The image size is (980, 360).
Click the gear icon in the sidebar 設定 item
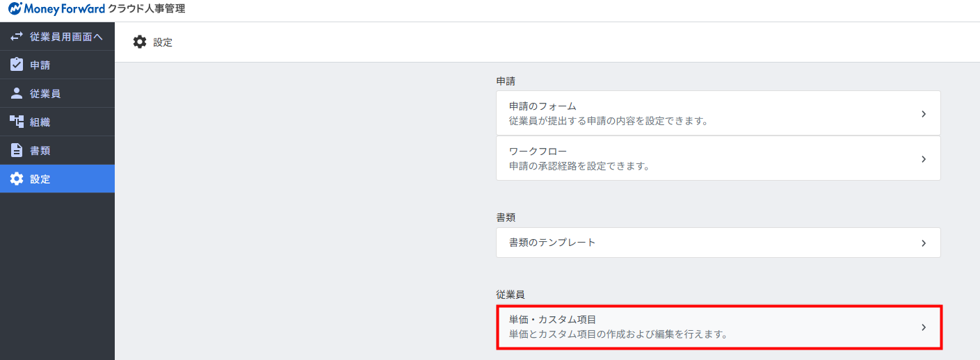[x=17, y=179]
